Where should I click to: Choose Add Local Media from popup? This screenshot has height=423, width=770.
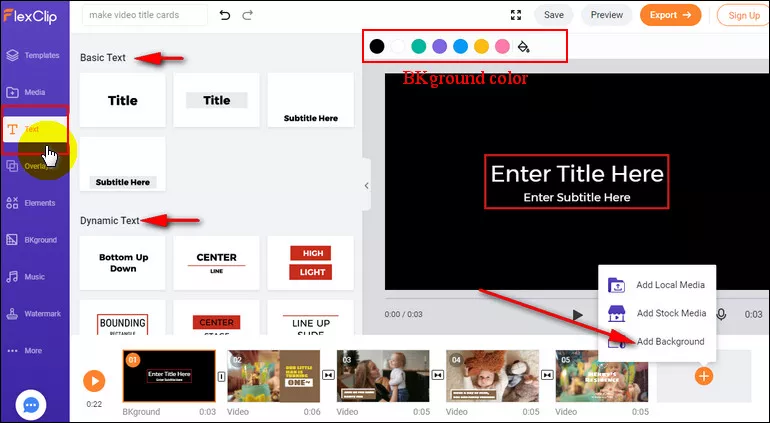point(657,285)
